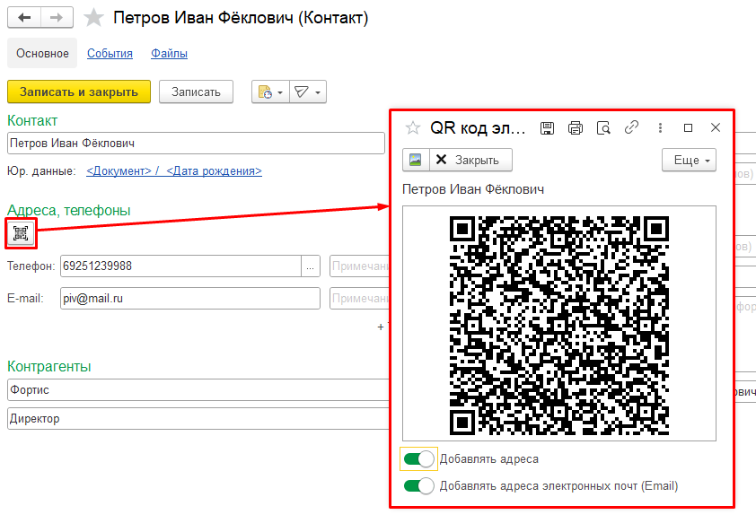Open the QR code button under Адреса, телефоны
Viewport: 756px width, 532px height.
(x=21, y=234)
